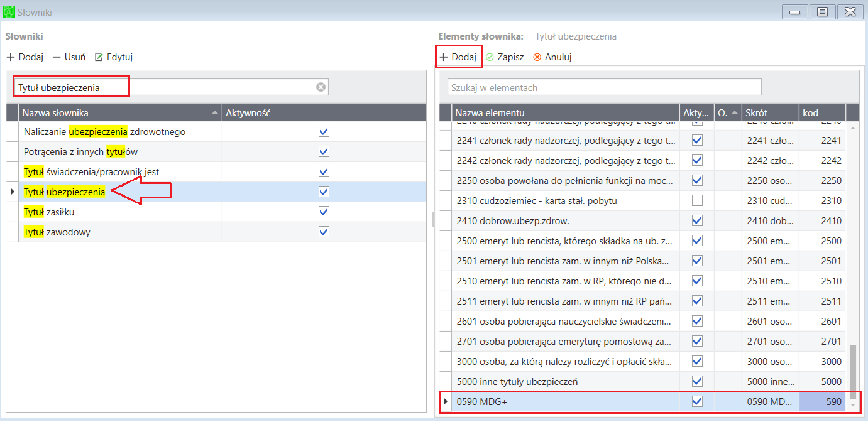Click the Dodaj plus icon under Słowniki
Screen dimensions: 868x422
(11, 57)
